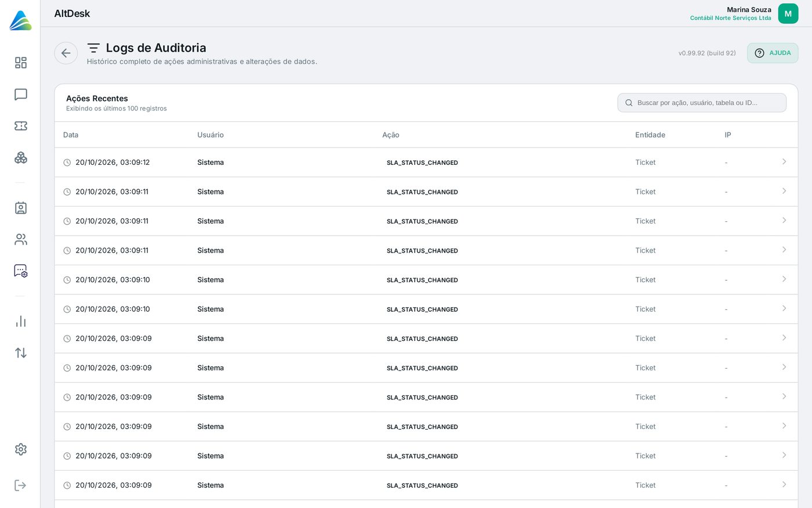Click the IP column header
Viewport: 812px width, 508px height.
click(x=728, y=135)
